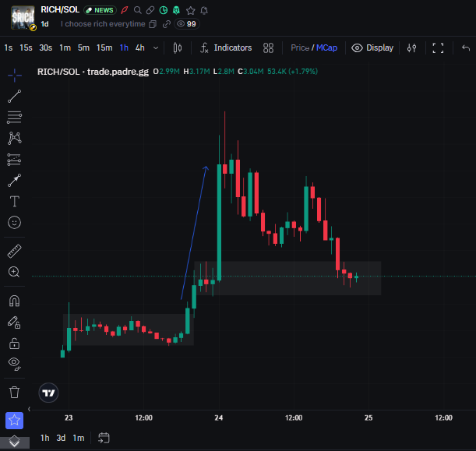The height and width of the screenshot is (451, 476).
Task: Switch to the 5m timeframe
Action: pos(83,48)
